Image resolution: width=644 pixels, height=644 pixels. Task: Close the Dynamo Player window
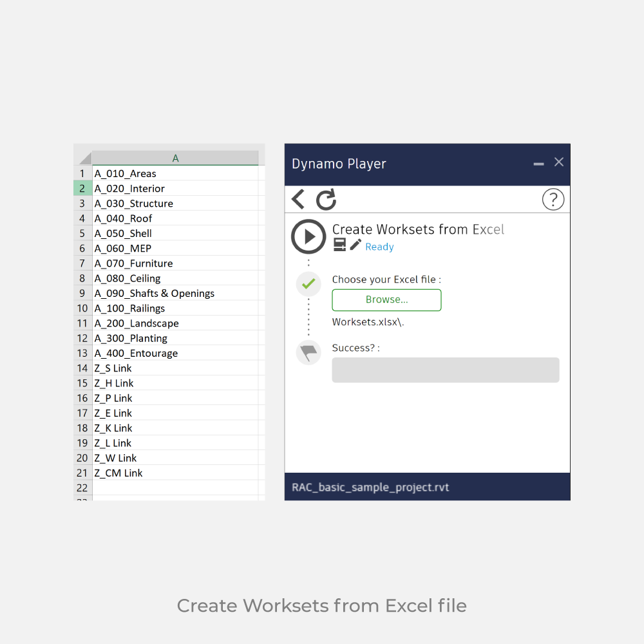(558, 162)
